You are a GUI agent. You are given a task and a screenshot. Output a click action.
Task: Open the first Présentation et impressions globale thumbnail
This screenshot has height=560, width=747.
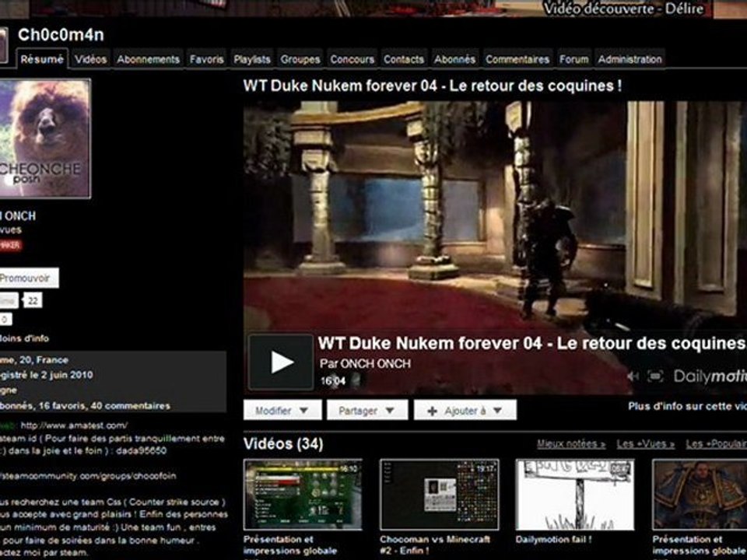[303, 495]
